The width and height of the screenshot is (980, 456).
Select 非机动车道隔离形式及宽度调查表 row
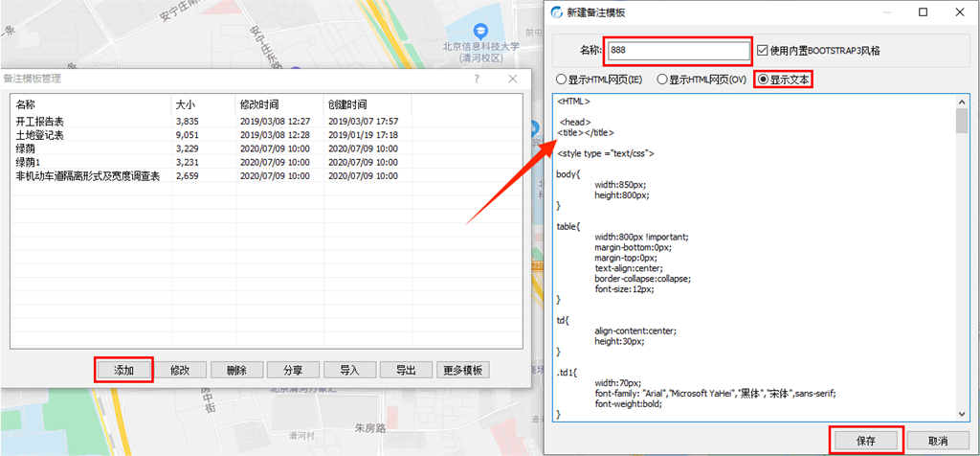tap(87, 176)
